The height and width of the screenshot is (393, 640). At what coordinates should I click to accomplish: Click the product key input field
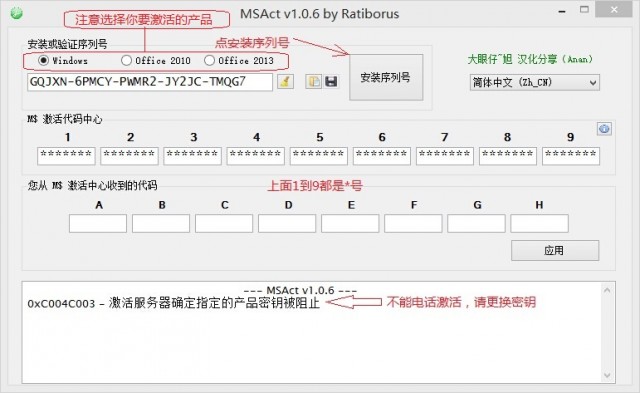(x=150, y=82)
